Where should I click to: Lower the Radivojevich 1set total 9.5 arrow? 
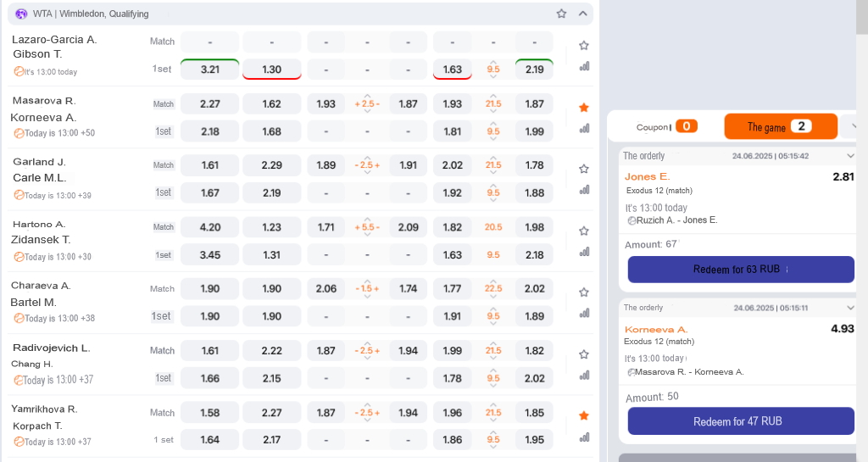pos(493,386)
